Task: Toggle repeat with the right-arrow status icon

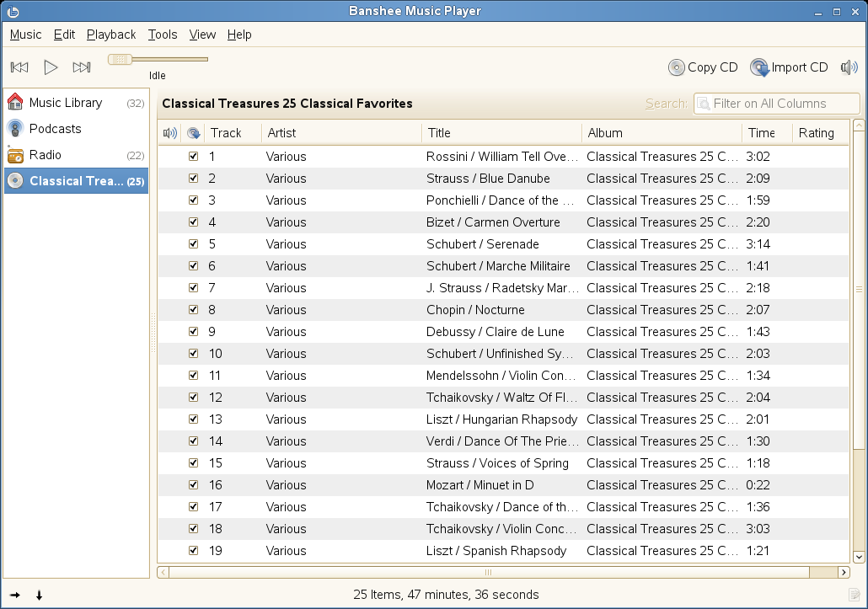Action: (x=15, y=596)
